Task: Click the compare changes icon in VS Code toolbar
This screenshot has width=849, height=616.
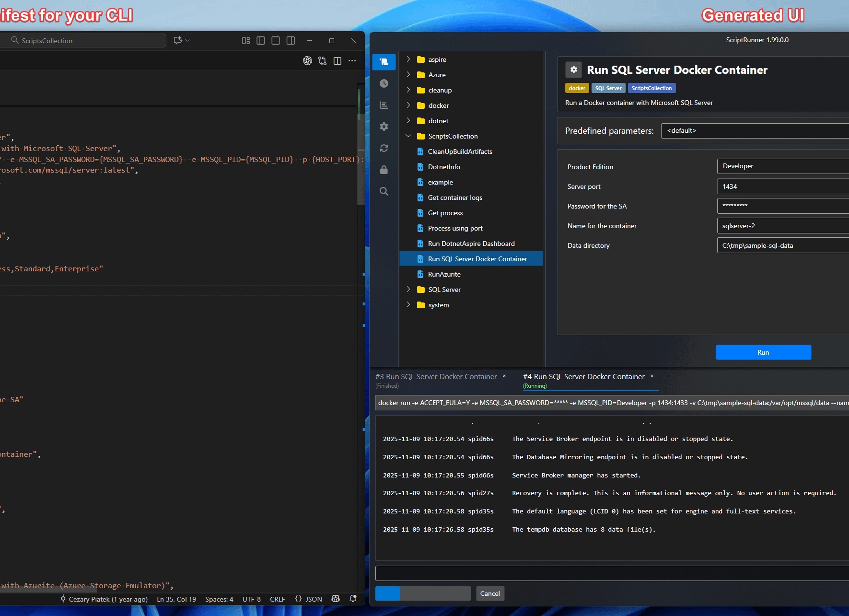Action: tap(322, 61)
